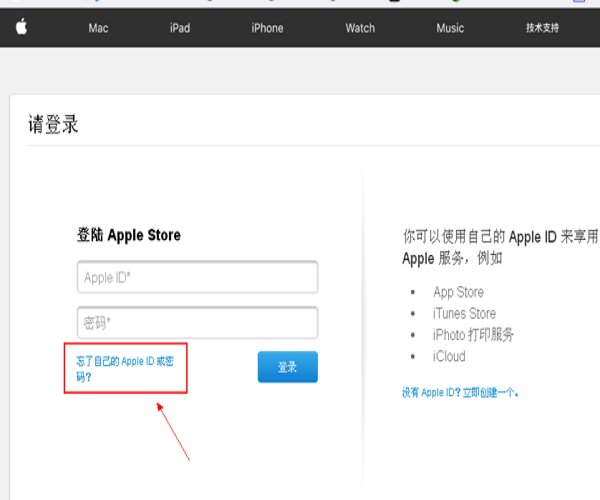Open the Mac menu item
Screen dimensions: 600x500
pos(98,28)
